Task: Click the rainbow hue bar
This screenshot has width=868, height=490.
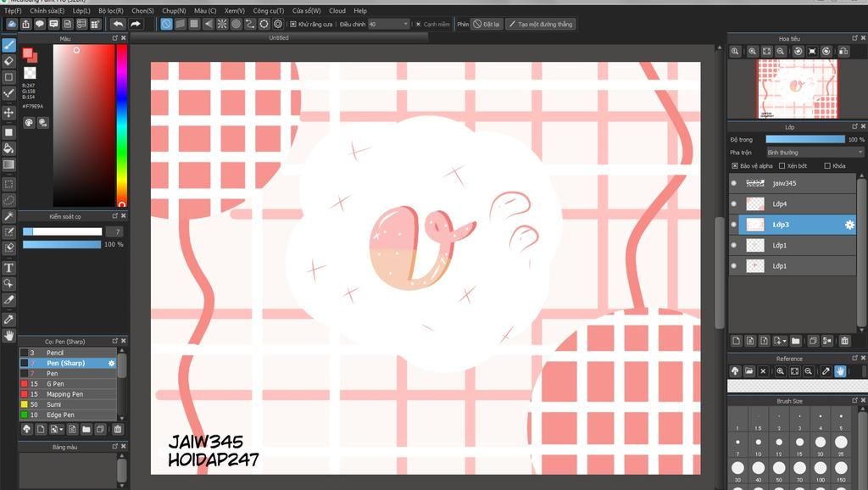Action: pos(121,125)
